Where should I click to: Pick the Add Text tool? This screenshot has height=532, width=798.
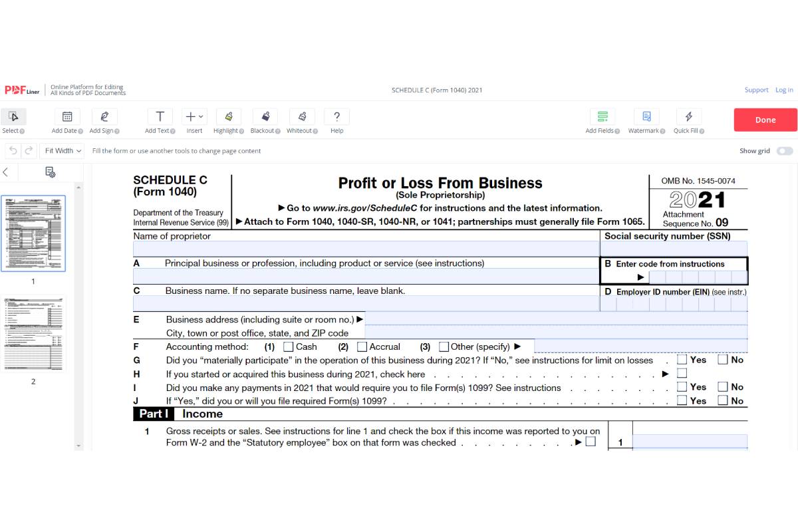160,117
